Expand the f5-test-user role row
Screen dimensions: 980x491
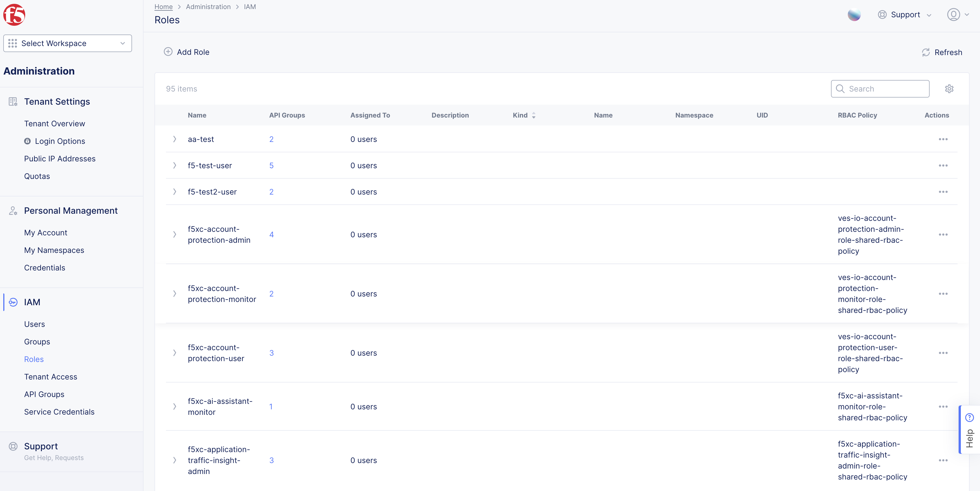(175, 165)
